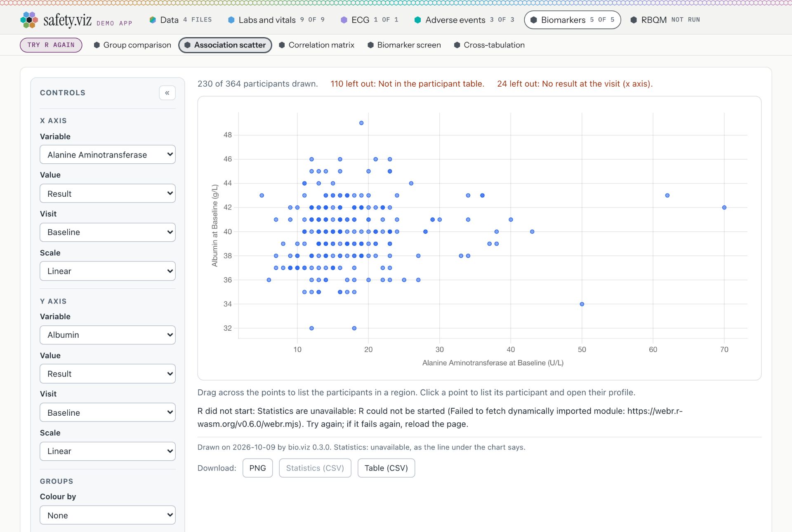Viewport: 792px width, 532px height.
Task: Click the '110 left out: Not in the participant table.' text
Action: point(408,84)
